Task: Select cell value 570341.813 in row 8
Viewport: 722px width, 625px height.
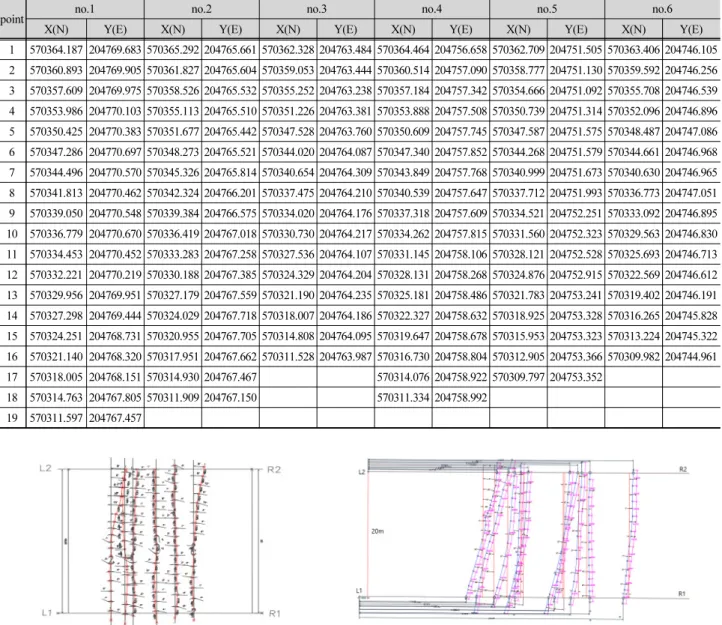Action: tap(56, 193)
